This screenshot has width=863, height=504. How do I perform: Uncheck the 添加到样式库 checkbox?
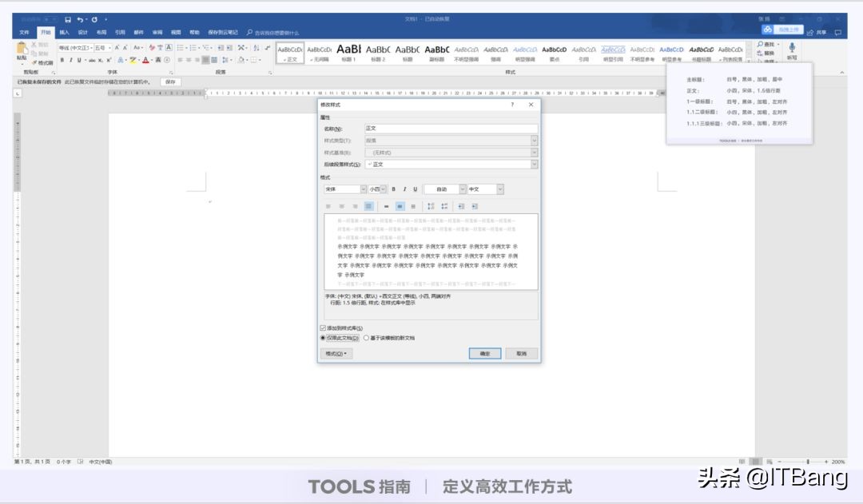[323, 327]
